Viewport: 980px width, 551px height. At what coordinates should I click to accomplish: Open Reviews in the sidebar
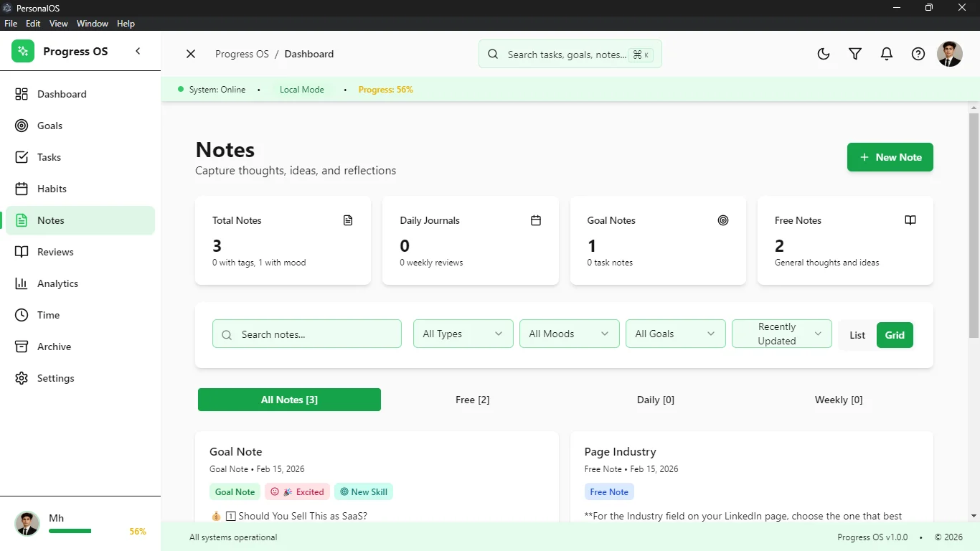click(x=80, y=252)
